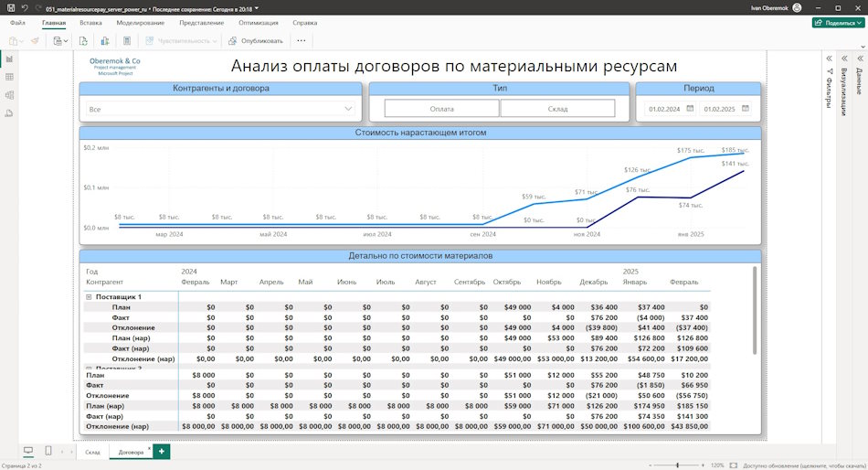Undo the last action
The width and height of the screenshot is (868, 470).
[25, 8]
